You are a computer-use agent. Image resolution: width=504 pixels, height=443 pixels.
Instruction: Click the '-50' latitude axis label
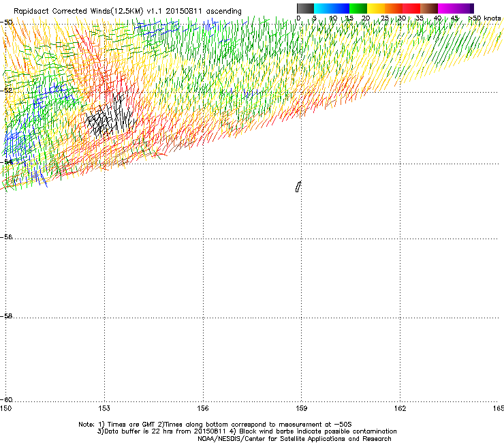(6, 22)
